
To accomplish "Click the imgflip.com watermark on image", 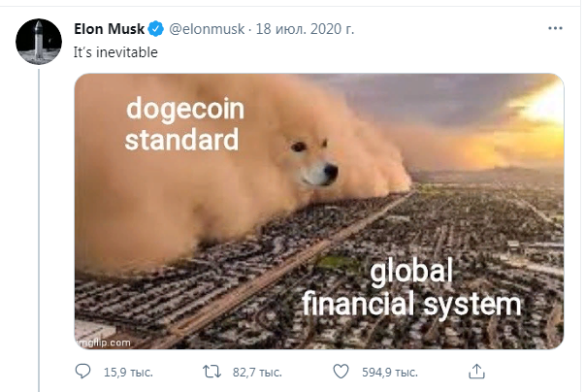I will (104, 343).
